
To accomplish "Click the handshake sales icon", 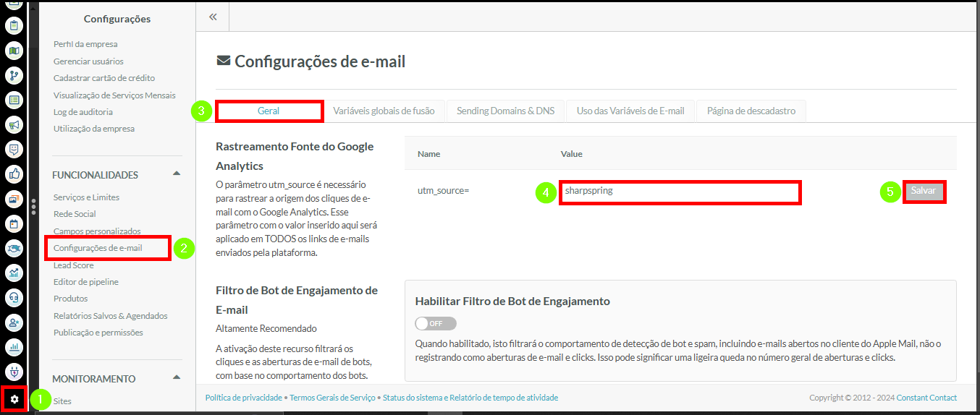I will coord(14,249).
